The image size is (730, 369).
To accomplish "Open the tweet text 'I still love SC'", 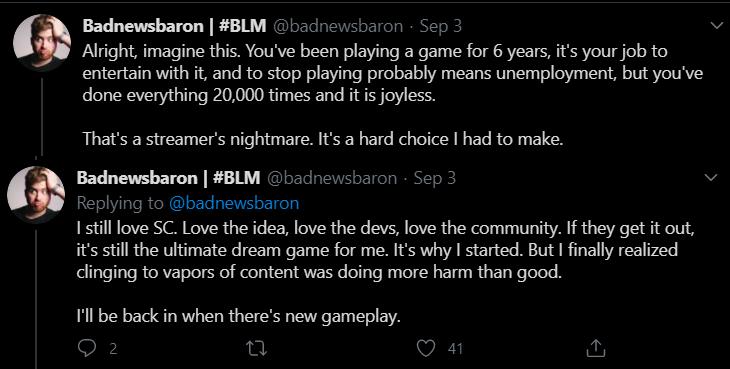I will [x=385, y=251].
